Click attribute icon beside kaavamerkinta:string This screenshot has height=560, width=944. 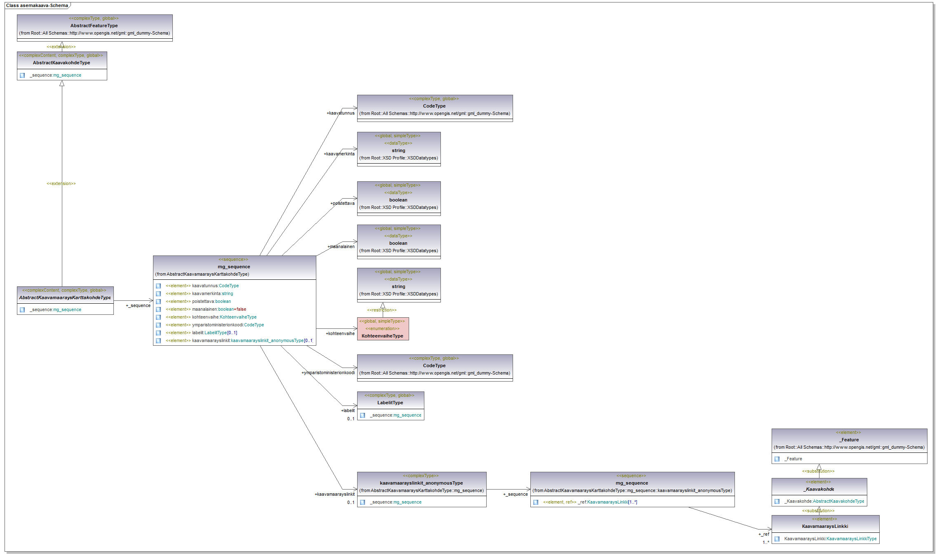tap(158, 294)
